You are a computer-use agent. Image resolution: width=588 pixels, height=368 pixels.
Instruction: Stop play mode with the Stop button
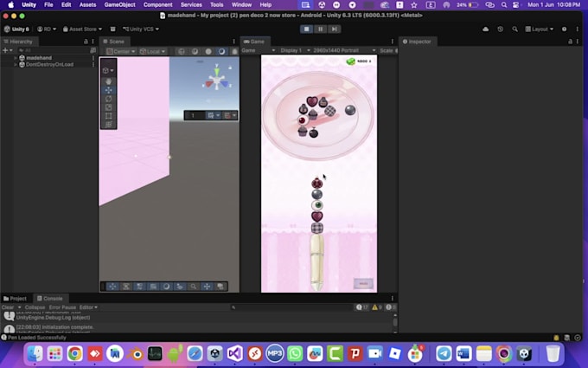306,29
